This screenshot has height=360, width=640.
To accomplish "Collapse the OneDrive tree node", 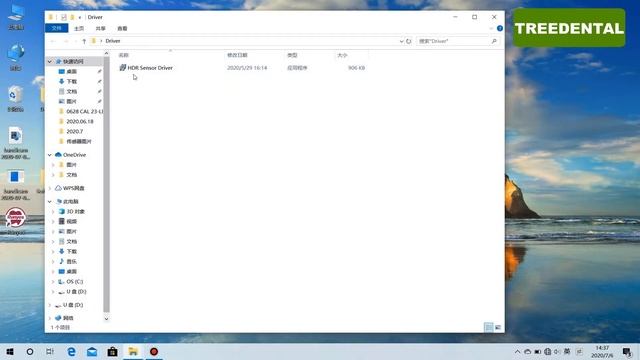I will click(49, 155).
